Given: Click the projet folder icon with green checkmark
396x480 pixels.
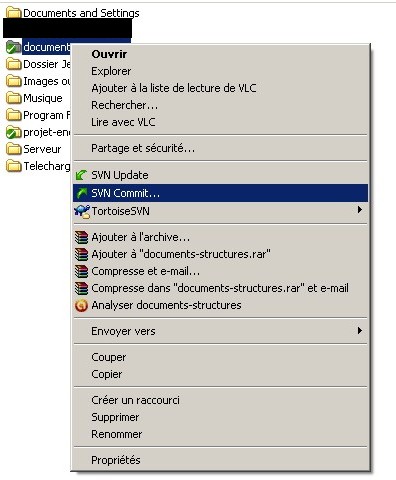Looking at the screenshot, I should [13, 132].
